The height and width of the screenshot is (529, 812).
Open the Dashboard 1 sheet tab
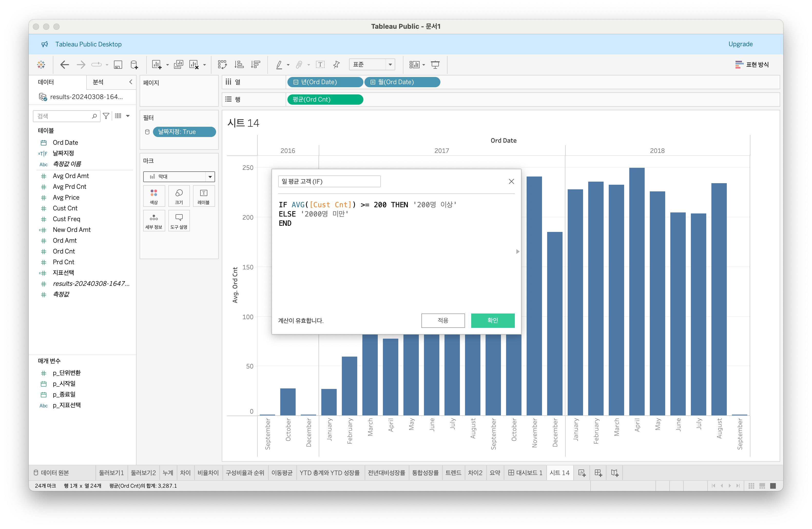click(x=525, y=473)
